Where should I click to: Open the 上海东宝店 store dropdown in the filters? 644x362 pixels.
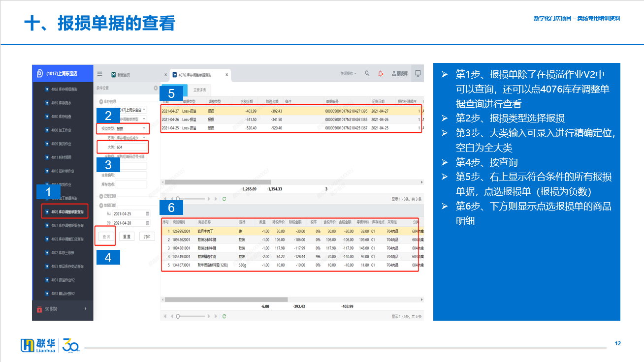144,110
